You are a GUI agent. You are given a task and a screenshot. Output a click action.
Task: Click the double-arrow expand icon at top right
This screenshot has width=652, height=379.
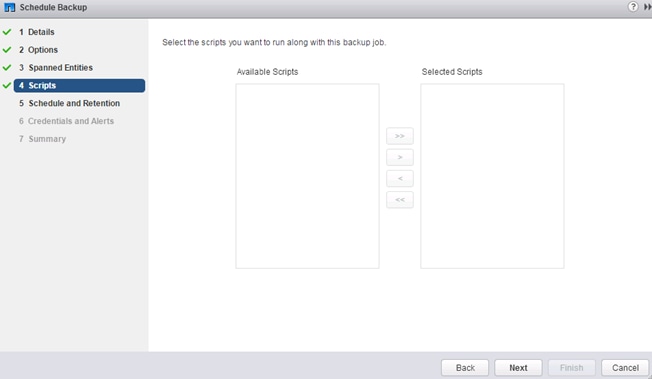click(x=647, y=7)
